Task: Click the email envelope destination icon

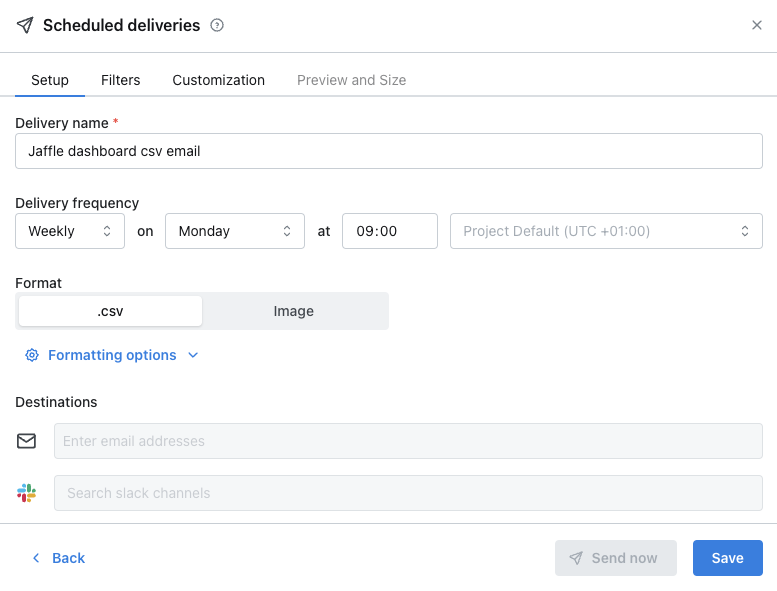Action: tap(26, 441)
